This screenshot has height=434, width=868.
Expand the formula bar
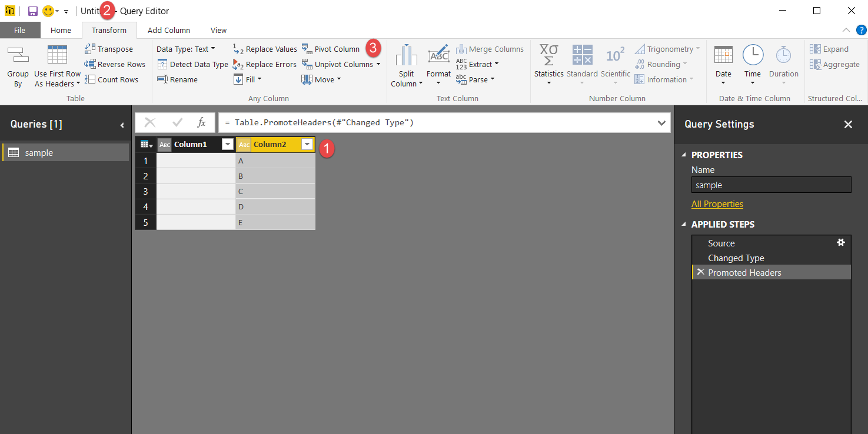point(661,122)
